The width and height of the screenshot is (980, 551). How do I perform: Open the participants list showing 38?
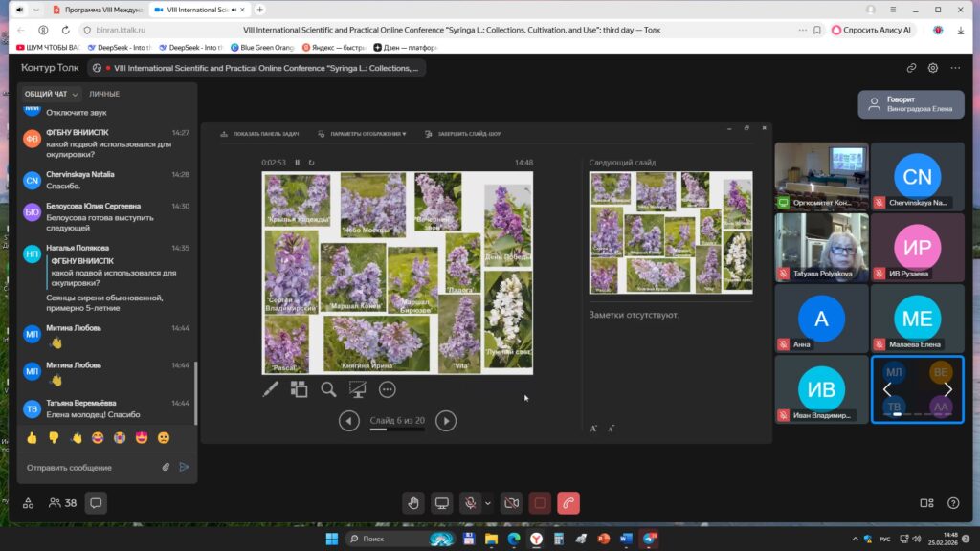click(x=63, y=503)
